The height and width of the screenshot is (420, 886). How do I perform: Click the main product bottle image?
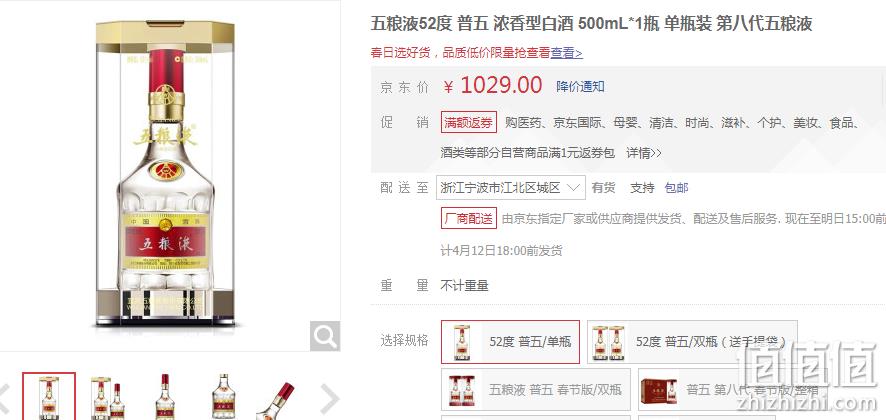point(165,172)
